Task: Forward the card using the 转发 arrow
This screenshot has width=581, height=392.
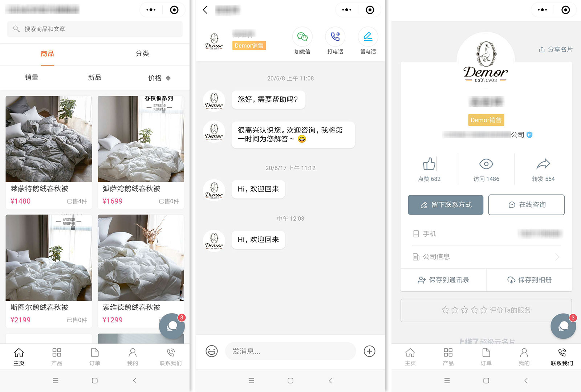Action: (x=543, y=169)
